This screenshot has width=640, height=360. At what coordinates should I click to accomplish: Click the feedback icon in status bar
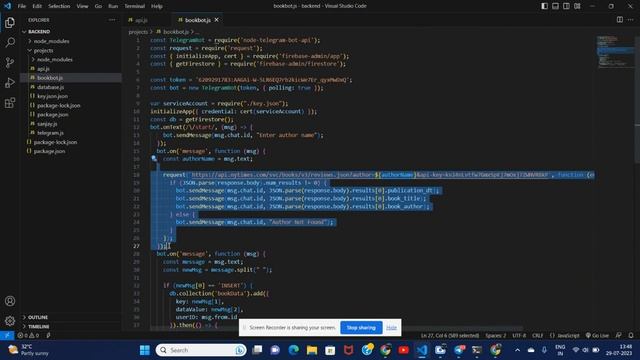pyautogui.click(x=619, y=335)
